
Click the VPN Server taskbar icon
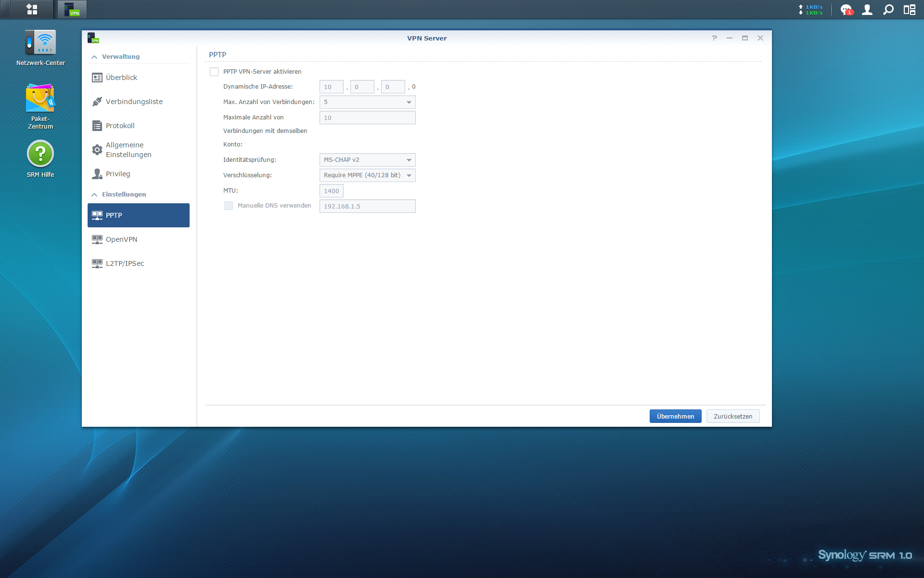click(x=72, y=9)
